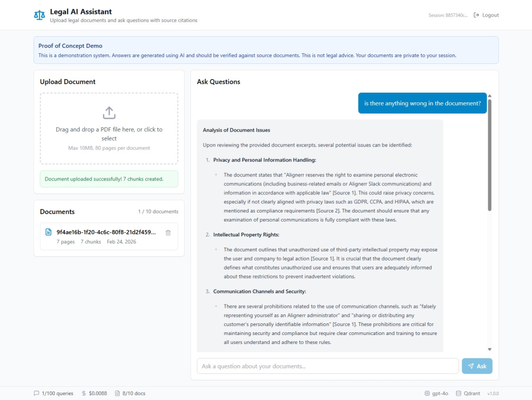Click the upload arrow icon in drop zone
This screenshot has width=532, height=400.
[109, 113]
